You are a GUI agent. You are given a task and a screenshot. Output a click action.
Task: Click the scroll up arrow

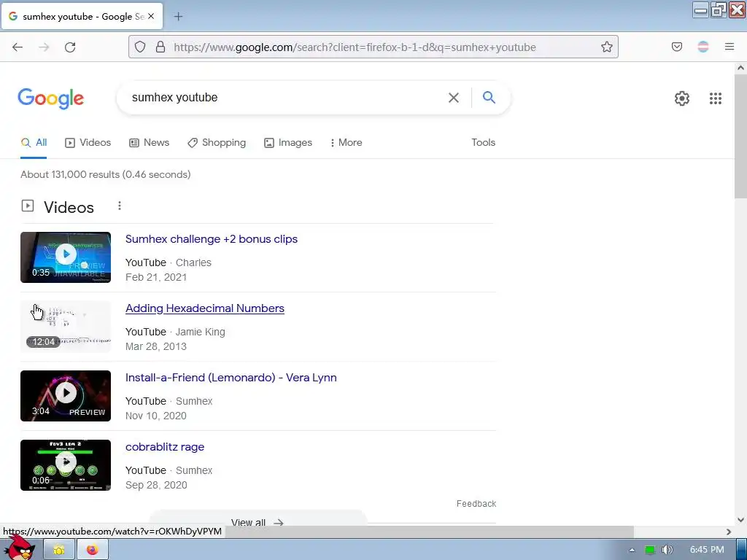click(740, 68)
